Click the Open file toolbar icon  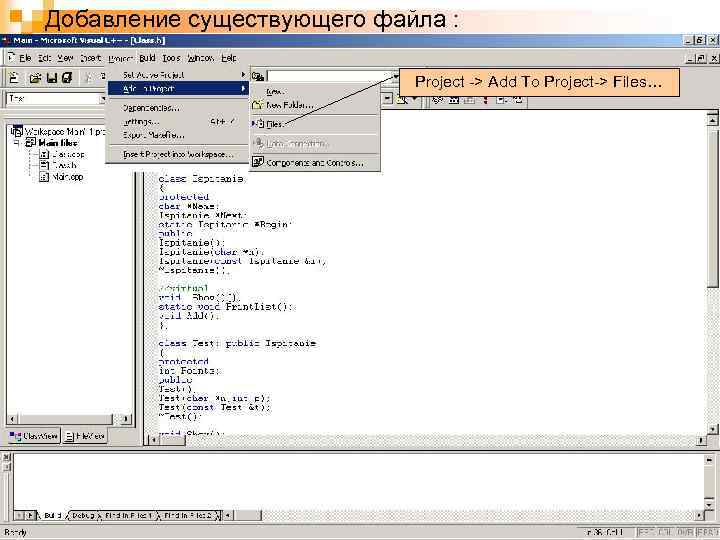tap(35, 78)
